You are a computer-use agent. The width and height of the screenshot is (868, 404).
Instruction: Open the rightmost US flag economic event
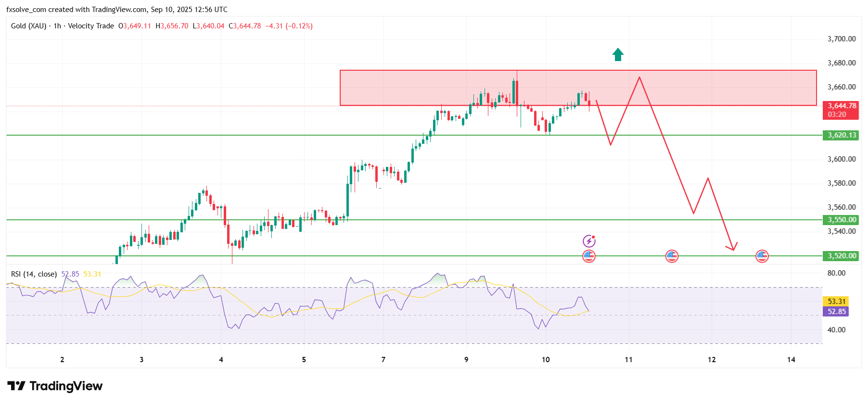(762, 256)
